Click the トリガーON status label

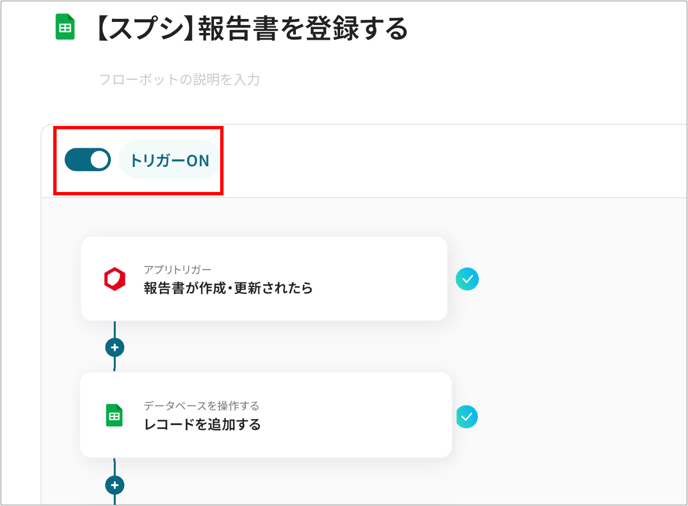pyautogui.click(x=169, y=160)
